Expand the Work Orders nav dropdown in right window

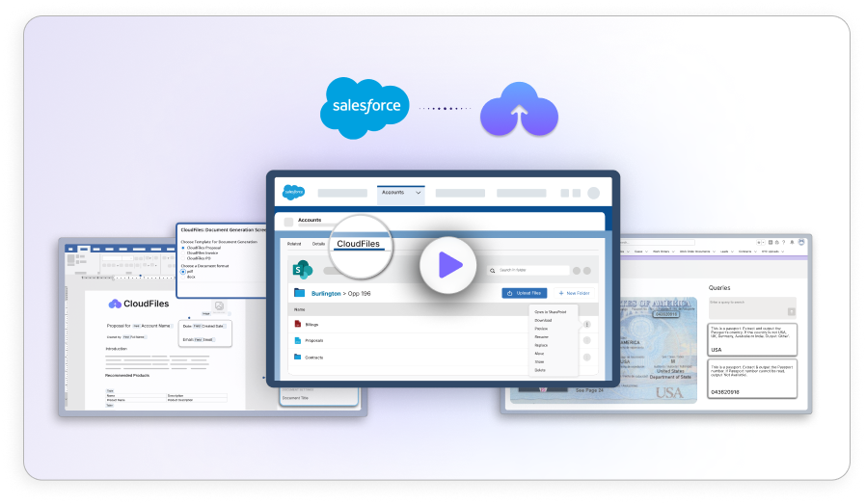(674, 252)
